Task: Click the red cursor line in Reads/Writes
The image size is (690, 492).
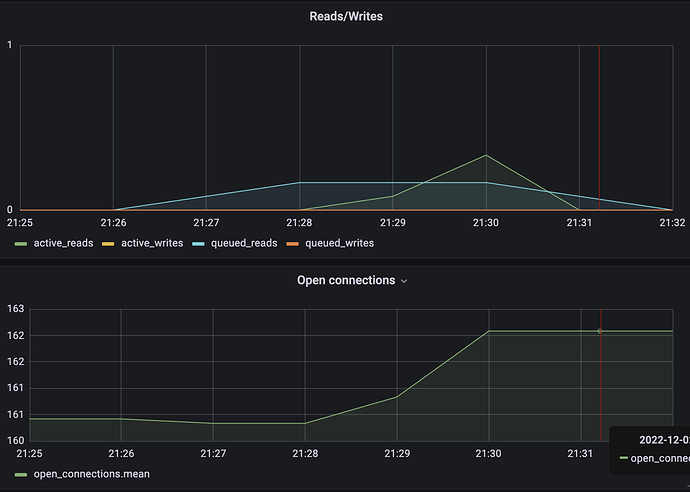Action: coord(599,120)
